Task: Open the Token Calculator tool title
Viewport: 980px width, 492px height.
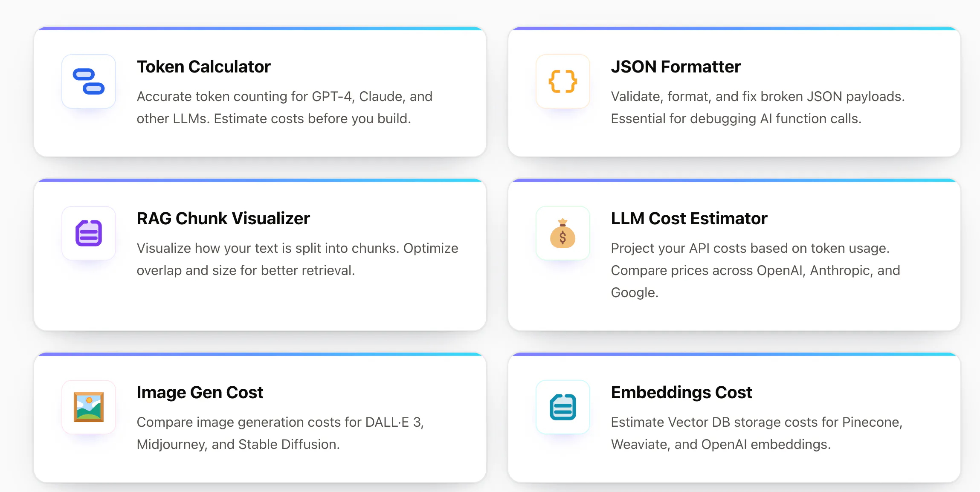Action: coord(204,67)
